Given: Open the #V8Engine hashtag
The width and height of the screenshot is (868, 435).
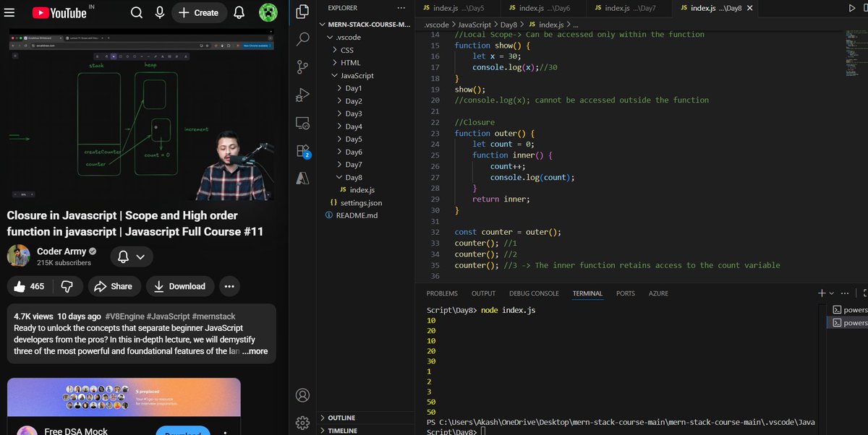Looking at the screenshot, I should click(x=125, y=316).
